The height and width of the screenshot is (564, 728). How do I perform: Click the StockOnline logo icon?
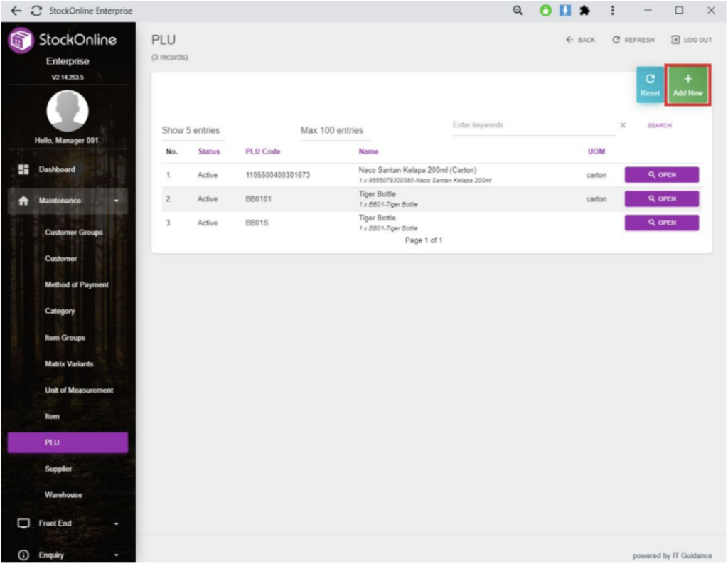click(20, 41)
